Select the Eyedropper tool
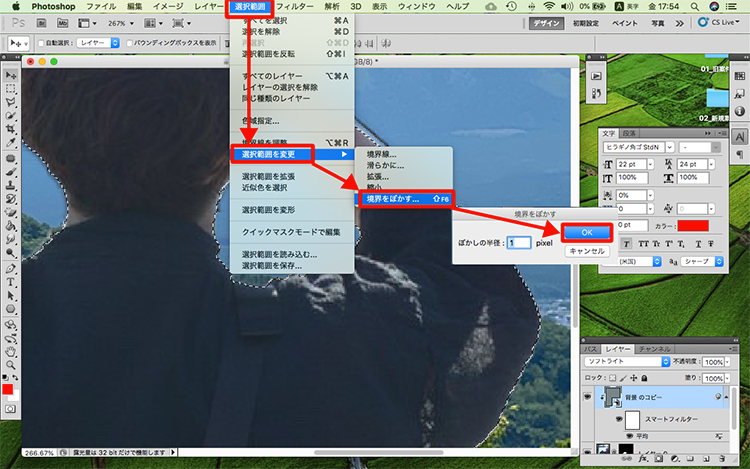Screen dimensions: 750x469 [11, 142]
